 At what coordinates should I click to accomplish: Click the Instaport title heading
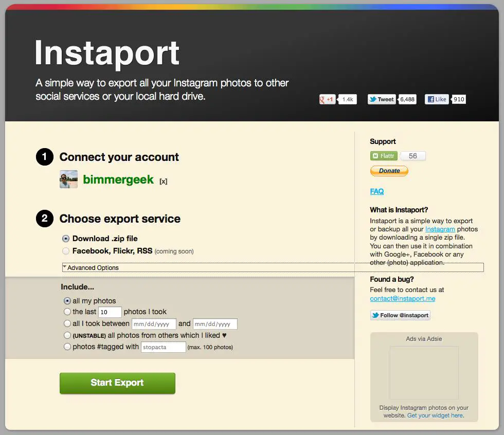click(107, 53)
